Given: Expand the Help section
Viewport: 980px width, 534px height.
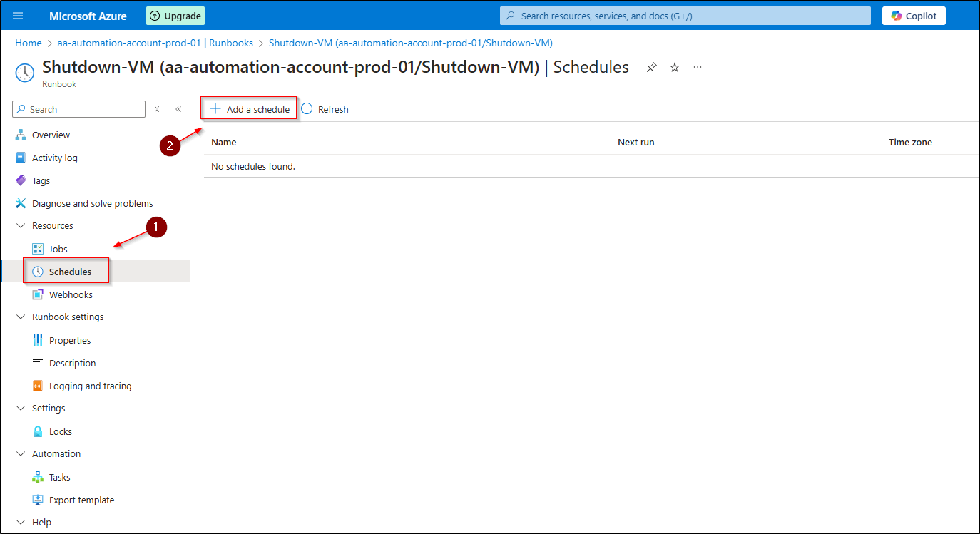Looking at the screenshot, I should pos(21,523).
